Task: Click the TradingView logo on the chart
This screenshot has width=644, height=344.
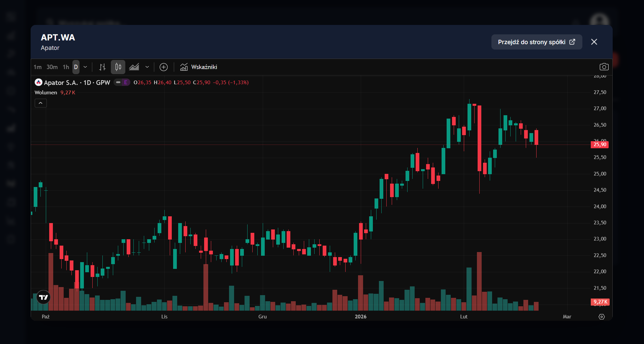Action: pyautogui.click(x=43, y=297)
